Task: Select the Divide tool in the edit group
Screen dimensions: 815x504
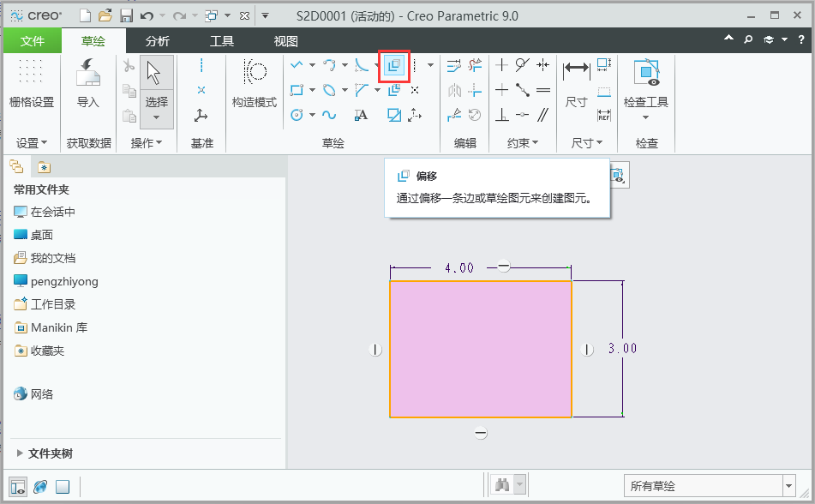Action: 453,115
